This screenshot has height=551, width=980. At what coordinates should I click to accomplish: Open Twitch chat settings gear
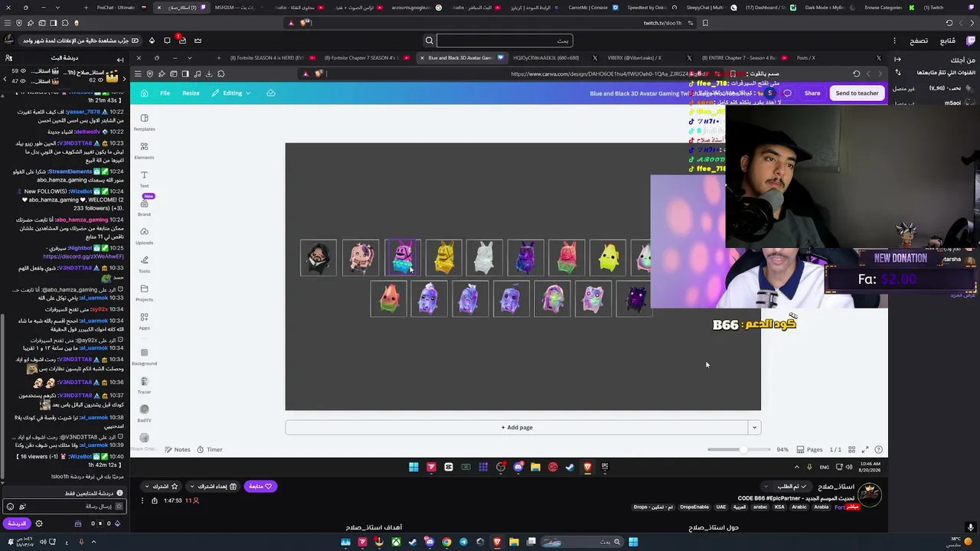click(39, 523)
